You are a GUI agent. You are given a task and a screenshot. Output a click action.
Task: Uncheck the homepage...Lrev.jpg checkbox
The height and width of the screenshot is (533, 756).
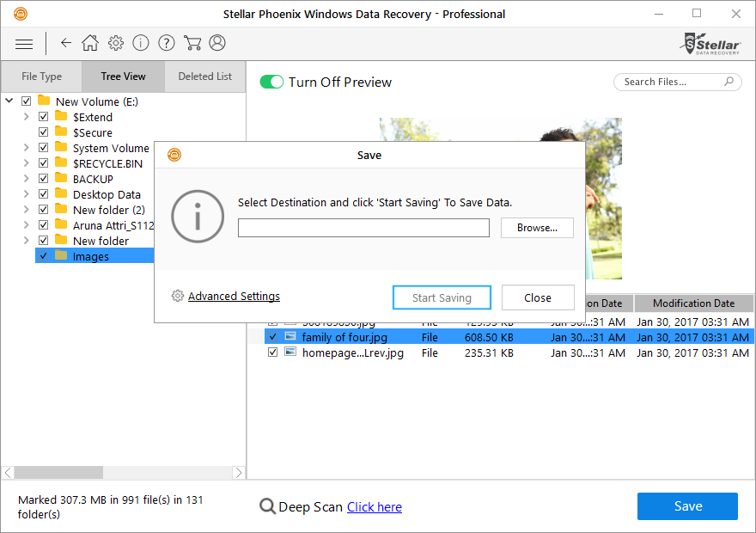pyautogui.click(x=273, y=352)
